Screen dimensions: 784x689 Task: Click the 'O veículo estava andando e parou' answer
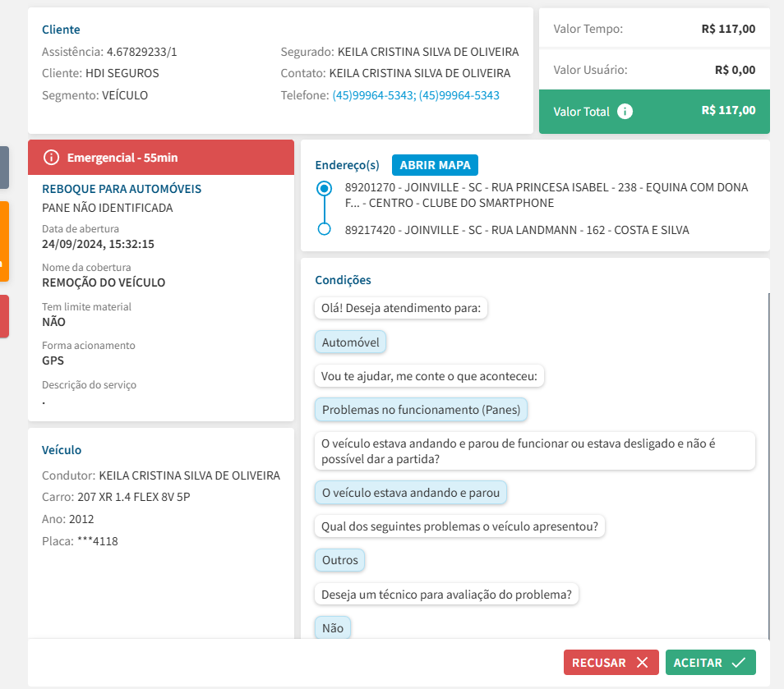[x=411, y=493]
